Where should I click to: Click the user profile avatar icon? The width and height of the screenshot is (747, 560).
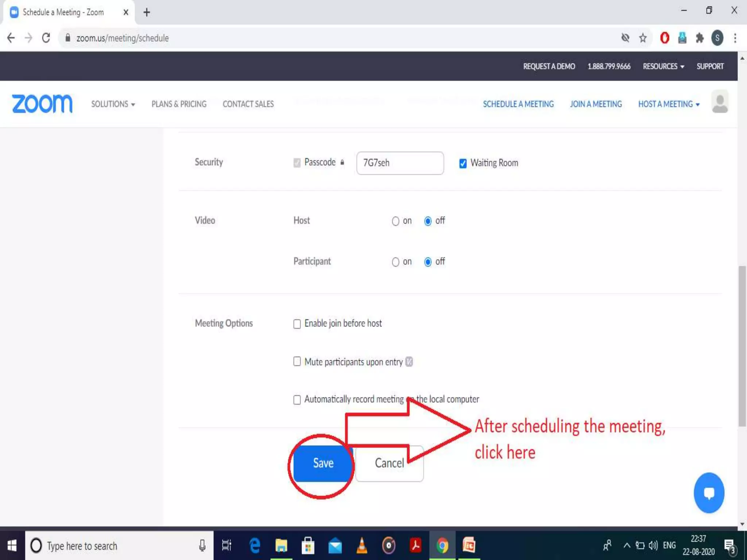point(720,102)
